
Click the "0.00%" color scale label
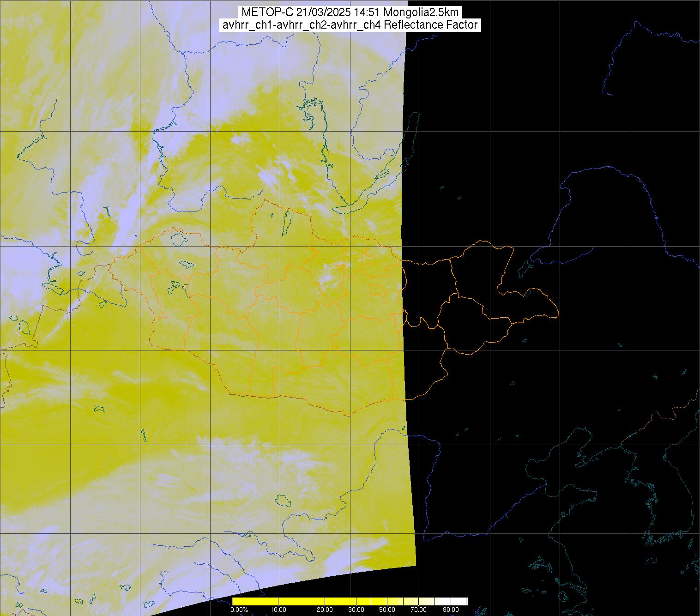tap(239, 610)
